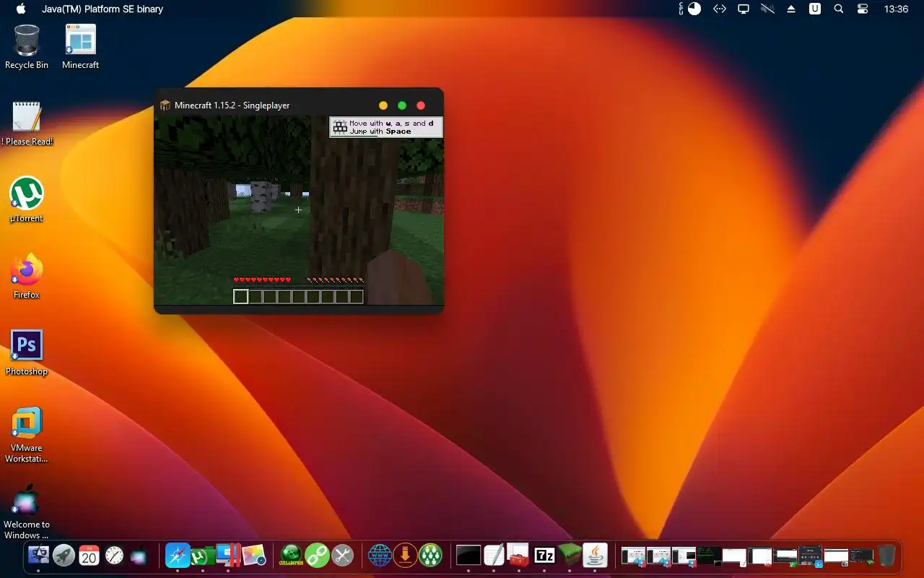Open the blue WWW globe dock icon
The width and height of the screenshot is (924, 578).
click(x=380, y=555)
